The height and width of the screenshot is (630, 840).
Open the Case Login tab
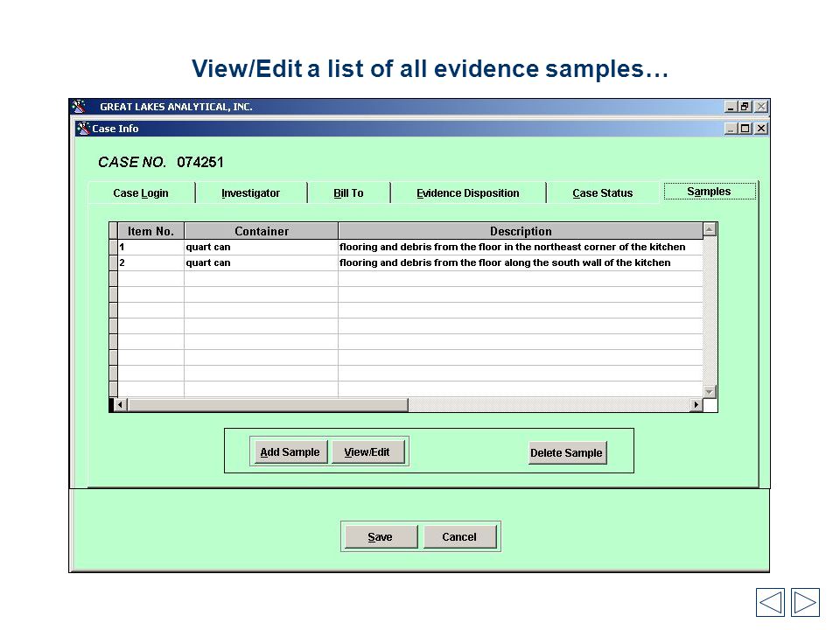tap(141, 192)
